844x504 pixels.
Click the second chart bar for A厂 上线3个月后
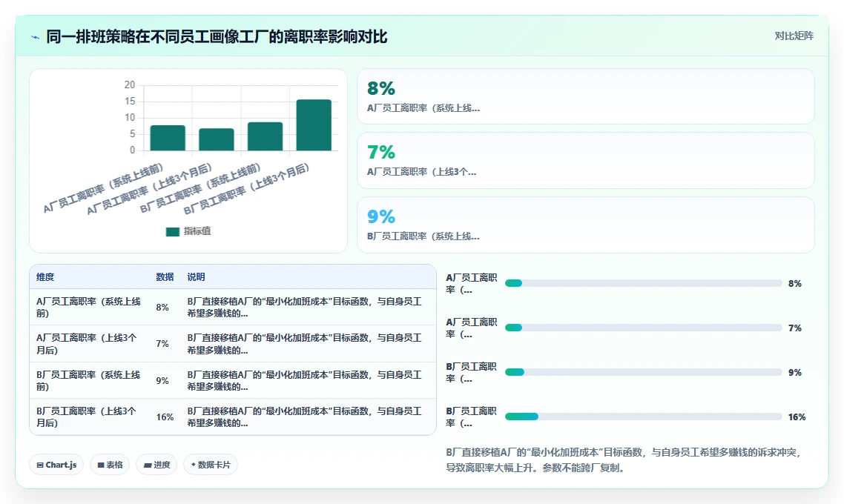tap(217, 139)
